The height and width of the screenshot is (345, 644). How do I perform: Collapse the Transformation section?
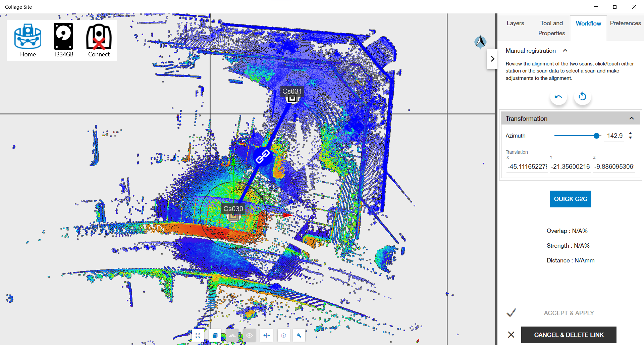[x=632, y=118]
